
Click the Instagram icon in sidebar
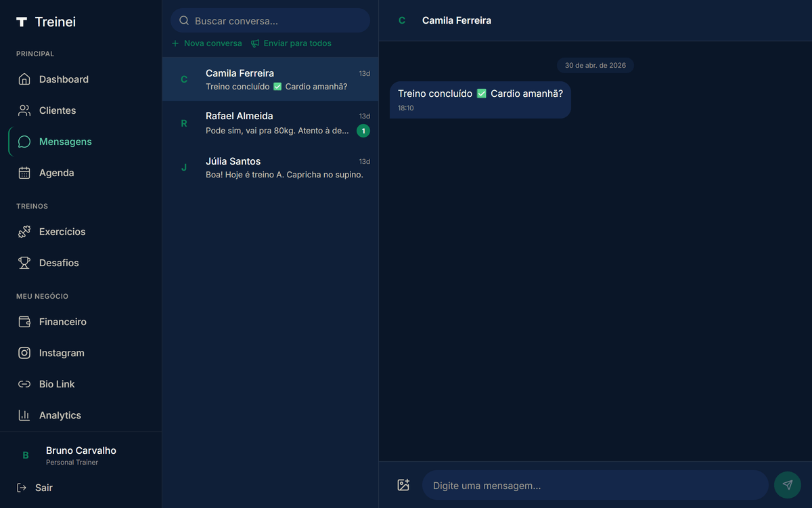[24, 353]
